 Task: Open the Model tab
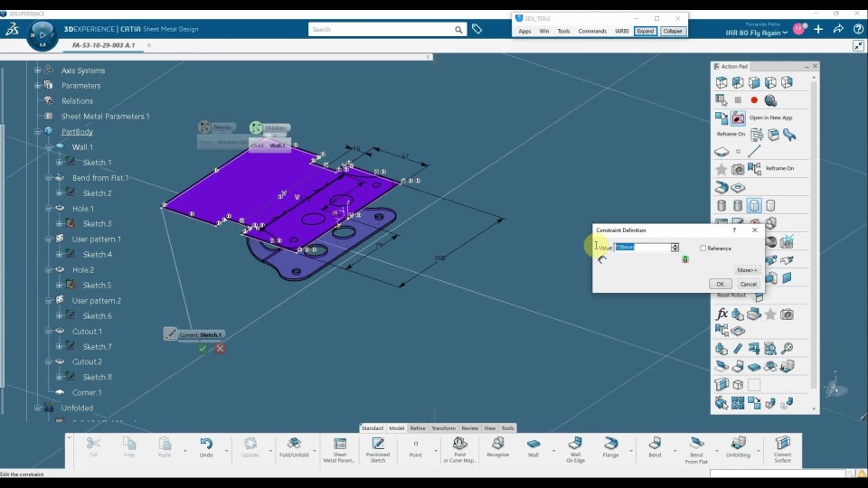[x=396, y=428]
